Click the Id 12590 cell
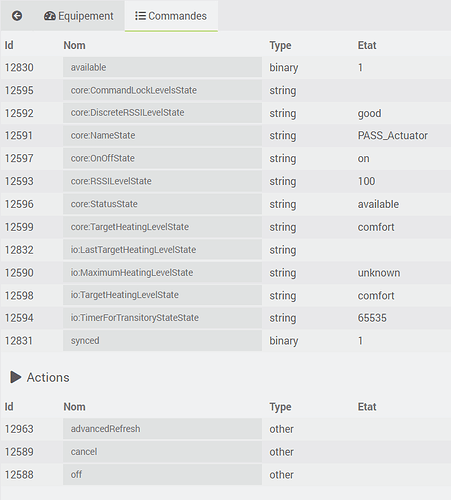This screenshot has width=451, height=500. (x=19, y=273)
